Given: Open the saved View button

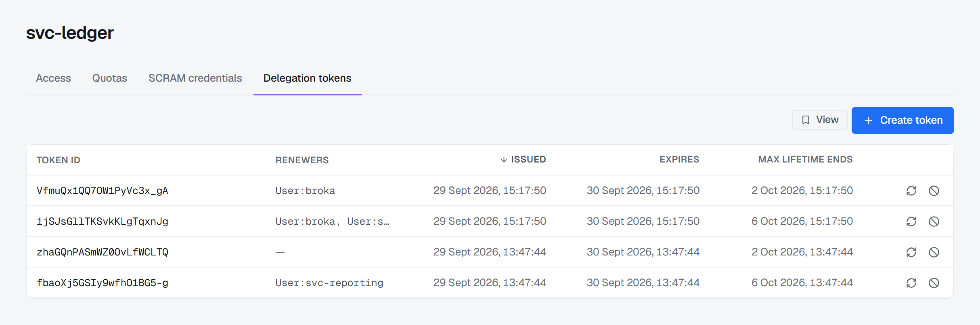Looking at the screenshot, I should 820,120.
